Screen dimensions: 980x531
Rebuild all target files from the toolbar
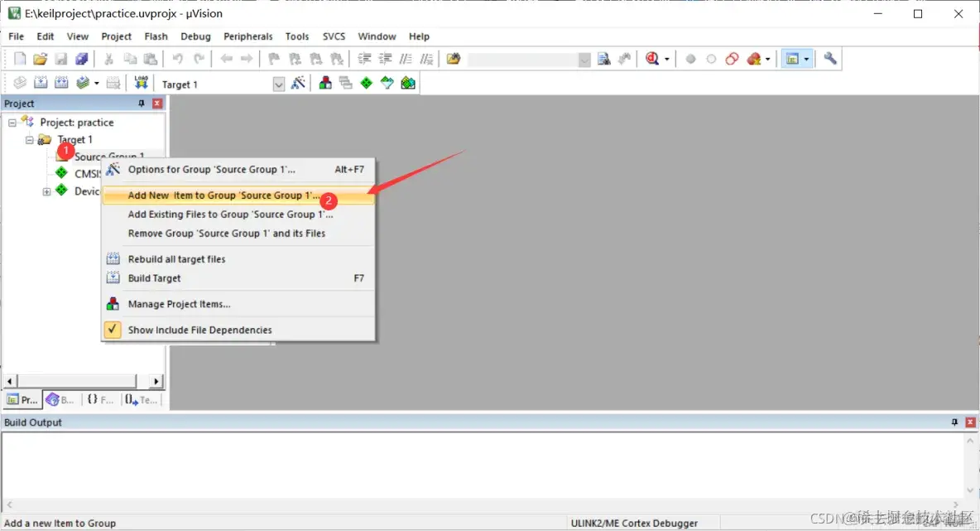pyautogui.click(x=61, y=83)
